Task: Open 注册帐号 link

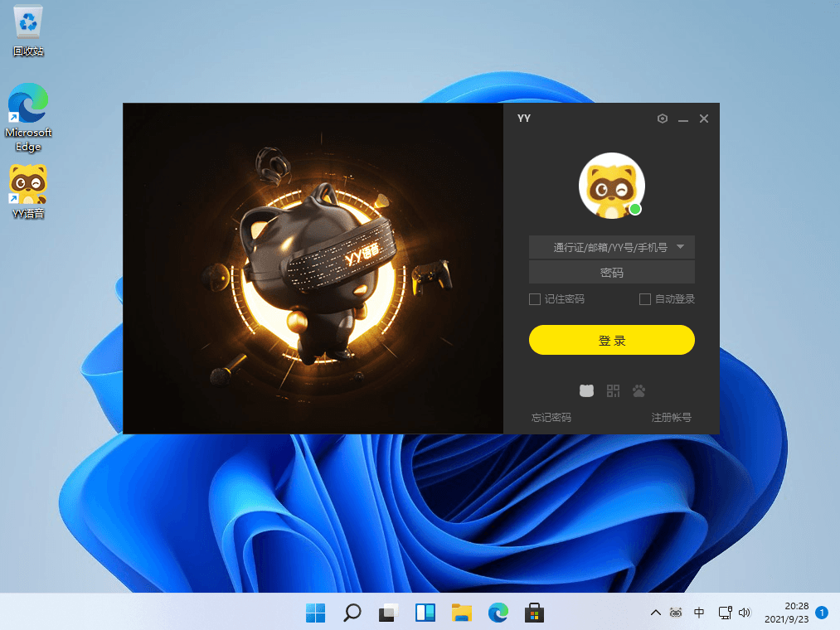Action: pos(671,417)
